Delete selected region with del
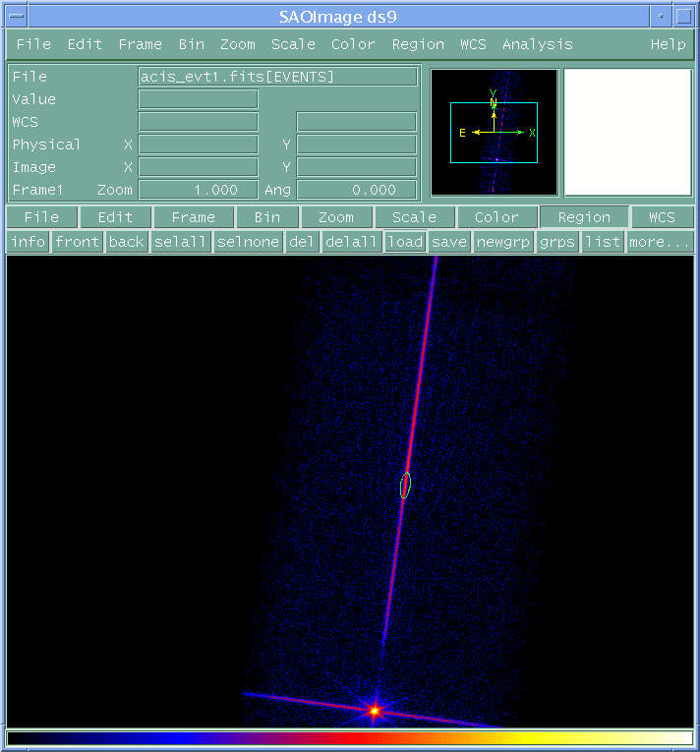Viewport: 700px width, 752px height. 302,242
